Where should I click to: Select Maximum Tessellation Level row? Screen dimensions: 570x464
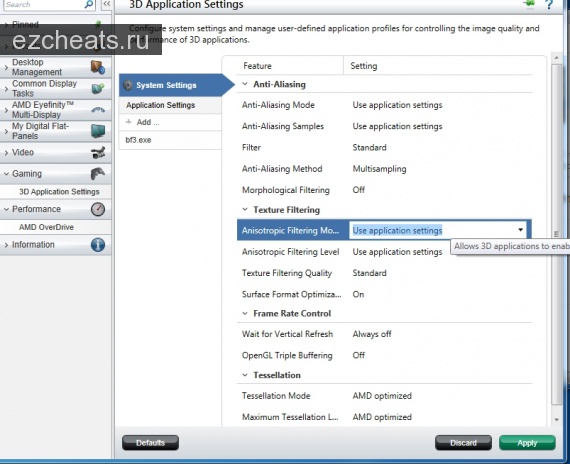tap(385, 417)
